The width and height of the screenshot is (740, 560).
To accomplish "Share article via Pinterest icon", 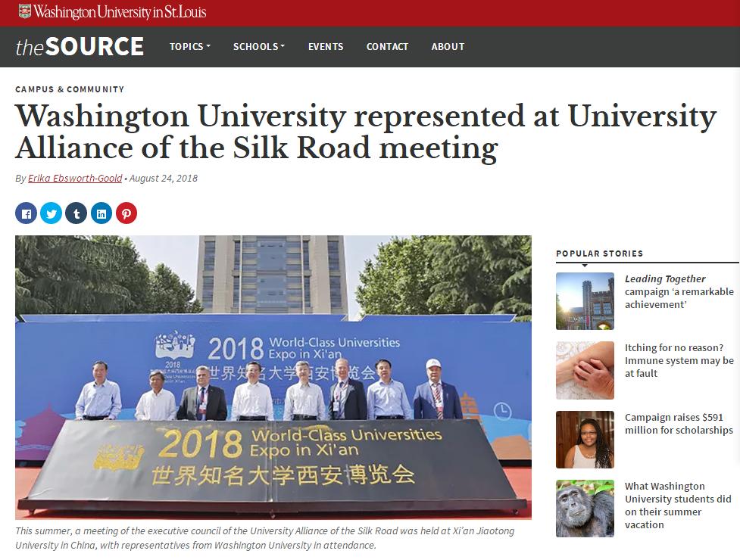I will tap(126, 213).
